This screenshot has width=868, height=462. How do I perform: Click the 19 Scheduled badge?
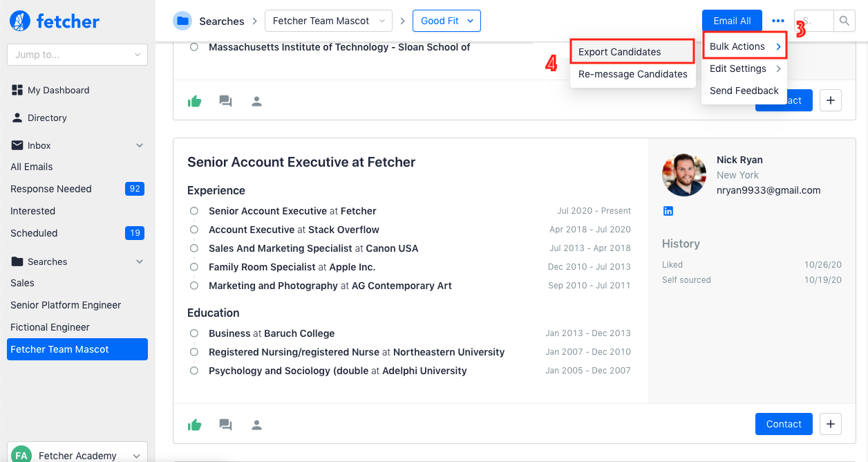pyautogui.click(x=135, y=233)
